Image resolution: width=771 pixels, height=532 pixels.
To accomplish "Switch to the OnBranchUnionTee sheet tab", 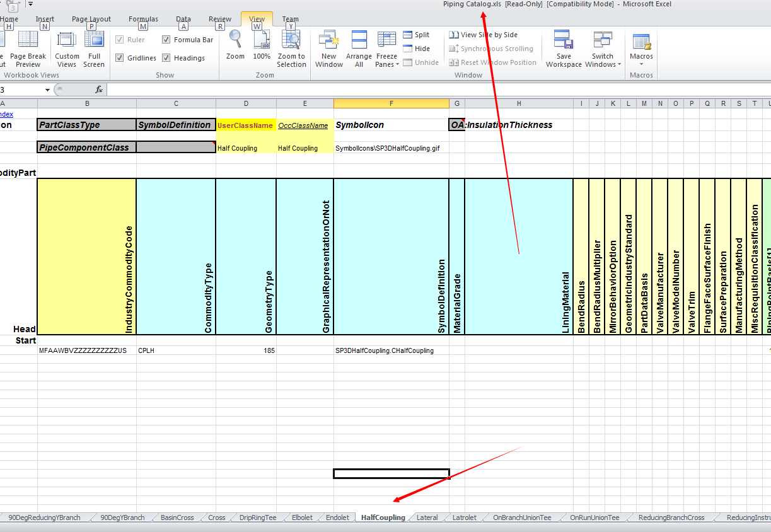I will (522, 518).
